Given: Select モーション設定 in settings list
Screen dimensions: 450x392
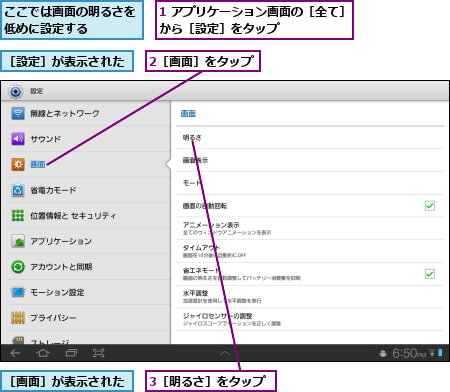Looking at the screenshot, I should coord(88,292).
